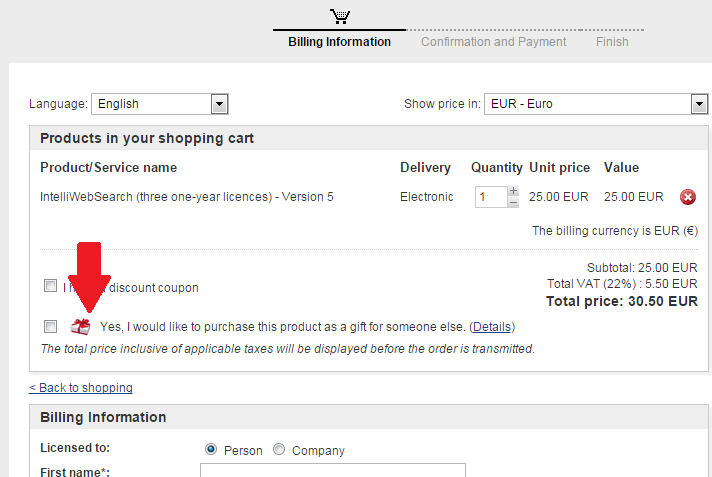Viewport: 712px width, 477px height.
Task: Check the purchase as gift checkbox
Action: tap(50, 326)
